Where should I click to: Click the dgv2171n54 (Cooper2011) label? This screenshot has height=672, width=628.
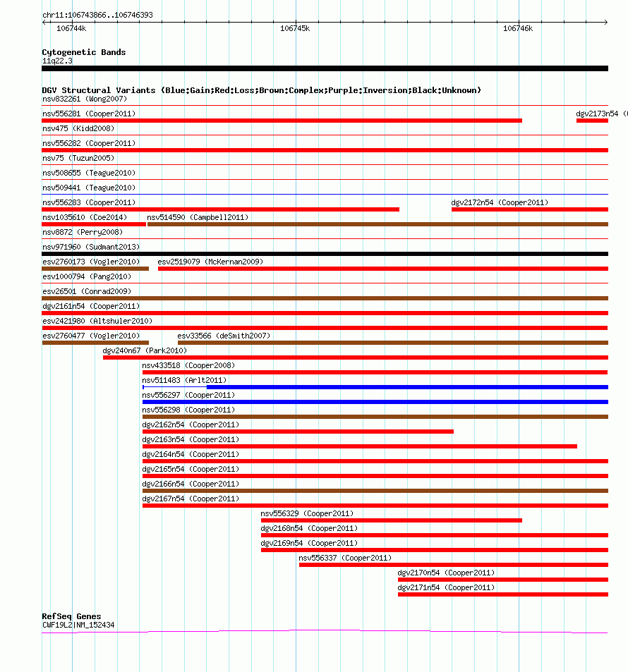point(446,587)
